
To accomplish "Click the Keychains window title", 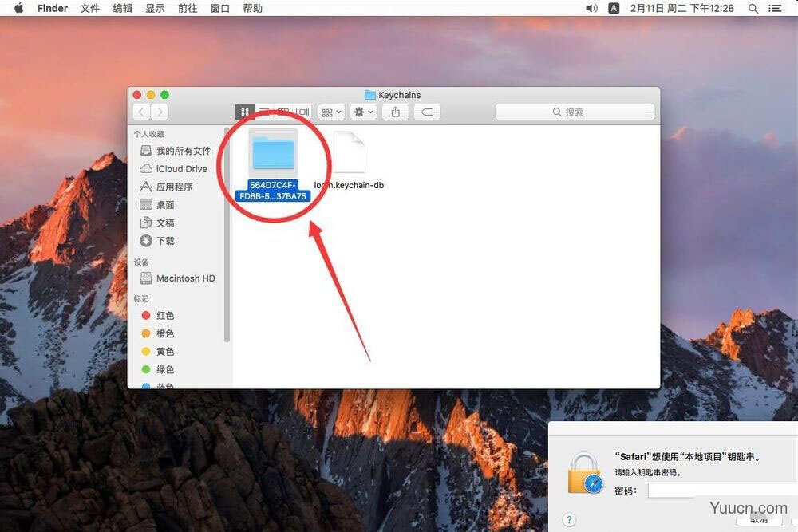I will [x=400, y=95].
